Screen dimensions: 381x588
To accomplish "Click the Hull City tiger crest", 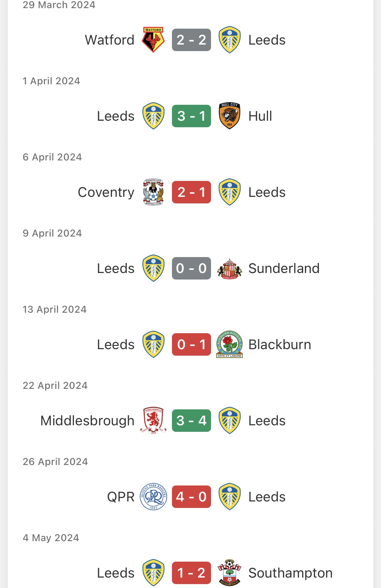I will tap(230, 116).
